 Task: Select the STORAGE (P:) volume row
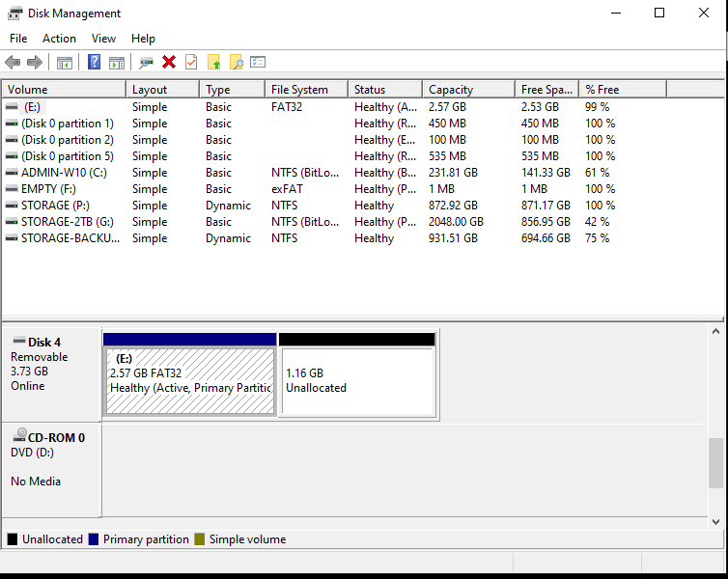pyautogui.click(x=58, y=206)
